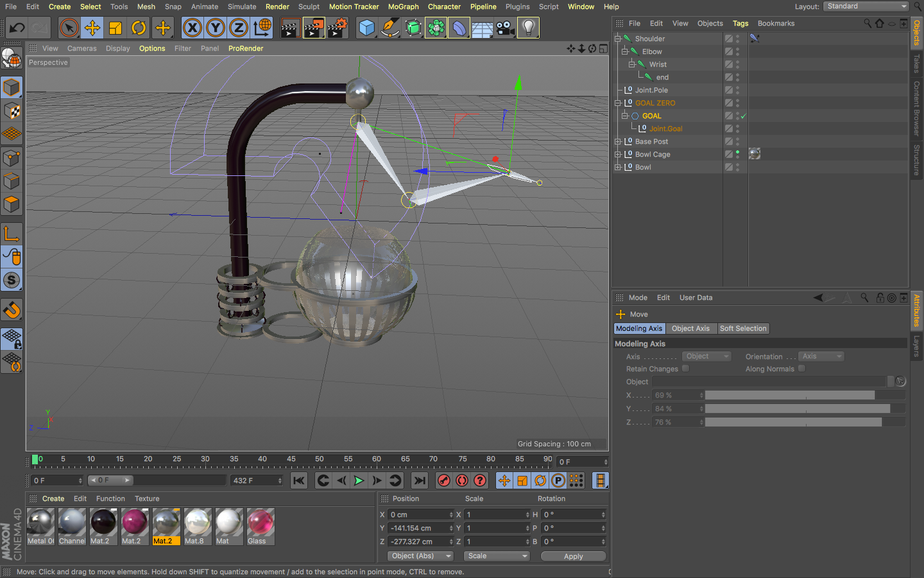Switch to Edges mode
The width and height of the screenshot is (924, 578).
point(12,181)
